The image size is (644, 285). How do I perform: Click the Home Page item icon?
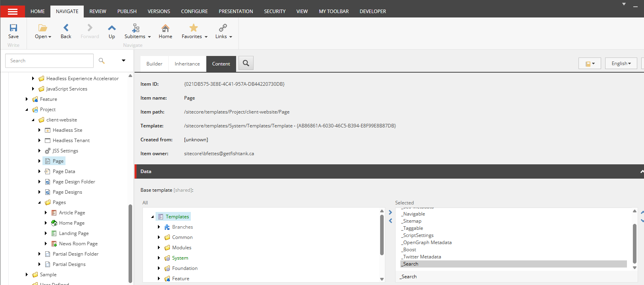pyautogui.click(x=54, y=223)
